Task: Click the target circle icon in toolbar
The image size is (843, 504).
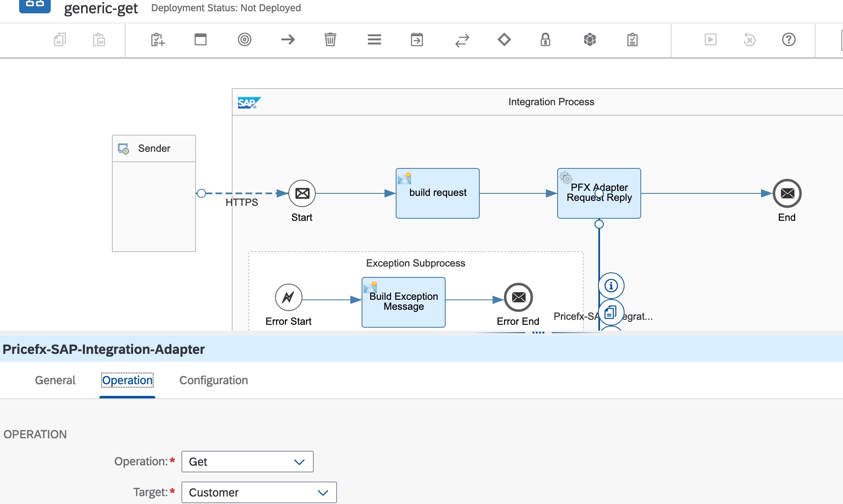Action: tap(244, 40)
